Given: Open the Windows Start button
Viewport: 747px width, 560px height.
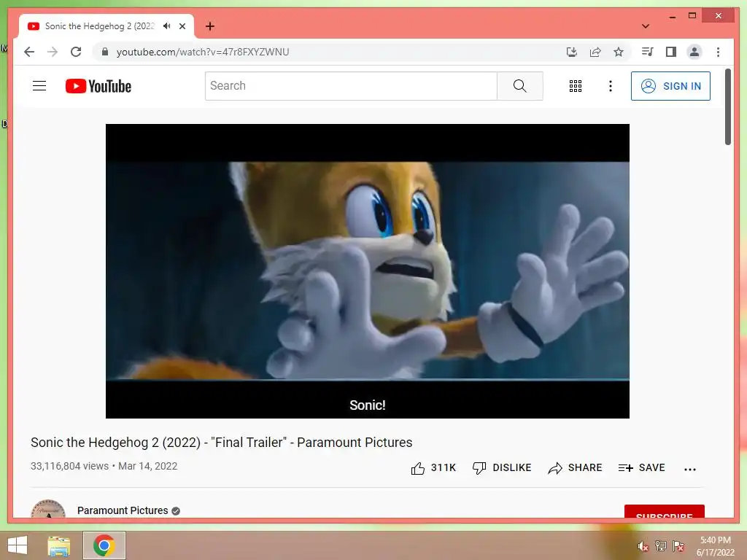Looking at the screenshot, I should pyautogui.click(x=18, y=545).
